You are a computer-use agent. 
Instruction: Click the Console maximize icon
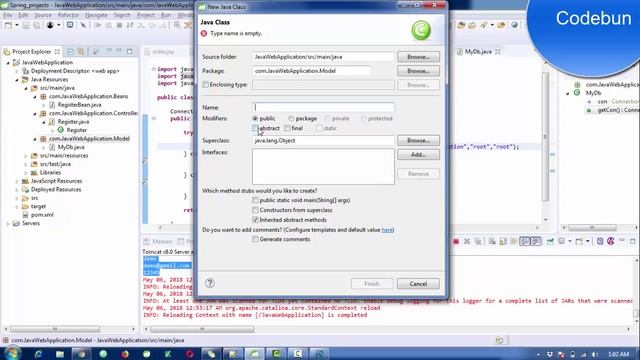pyautogui.click(x=633, y=241)
